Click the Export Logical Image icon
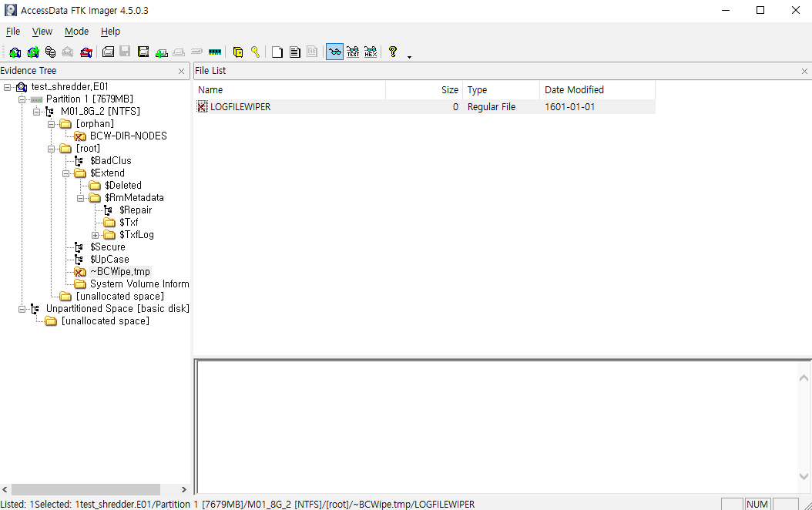 143,52
